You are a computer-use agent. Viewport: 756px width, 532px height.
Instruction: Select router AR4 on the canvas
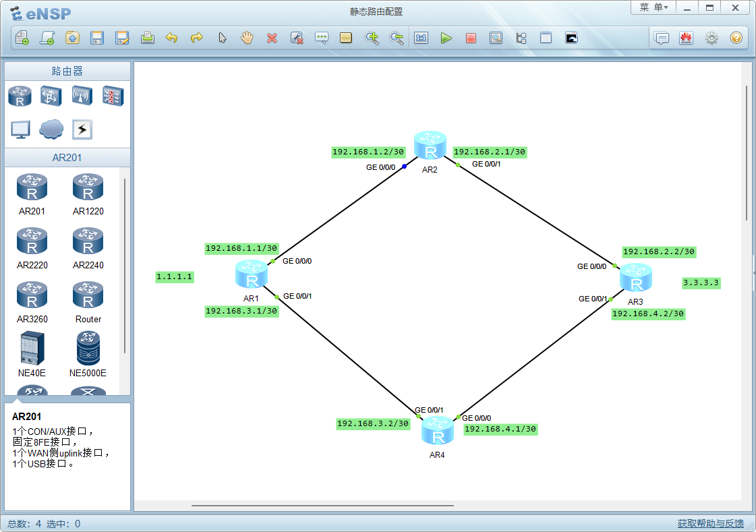click(x=437, y=430)
